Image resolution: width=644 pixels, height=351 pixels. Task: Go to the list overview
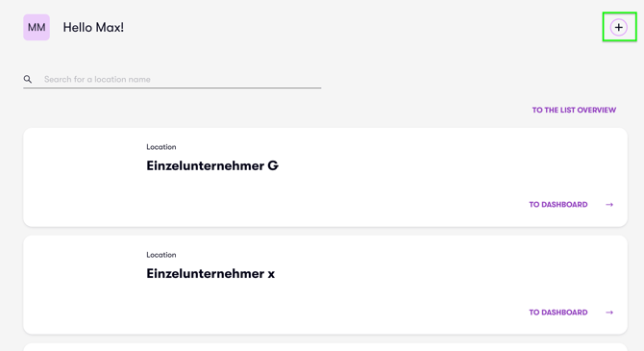[x=574, y=111]
